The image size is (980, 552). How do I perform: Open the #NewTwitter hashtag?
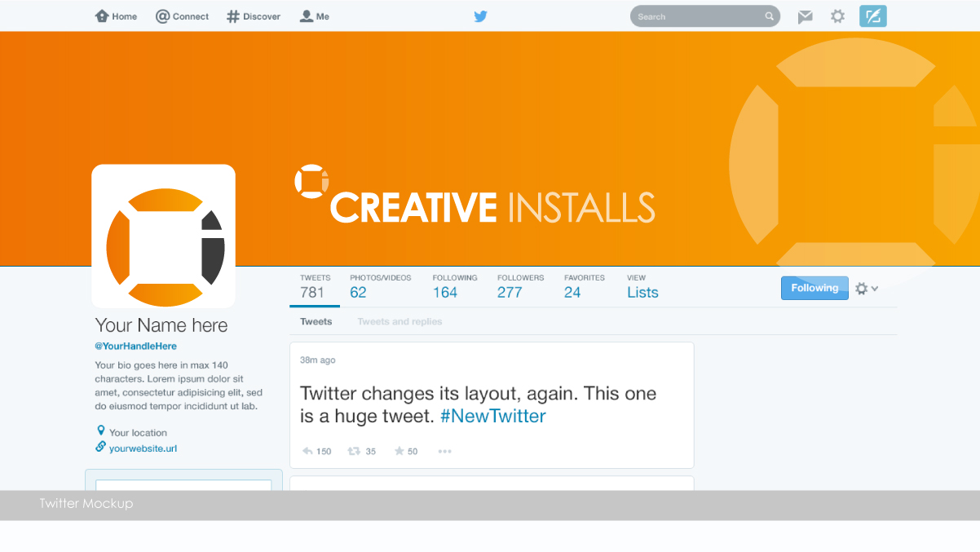pos(493,416)
